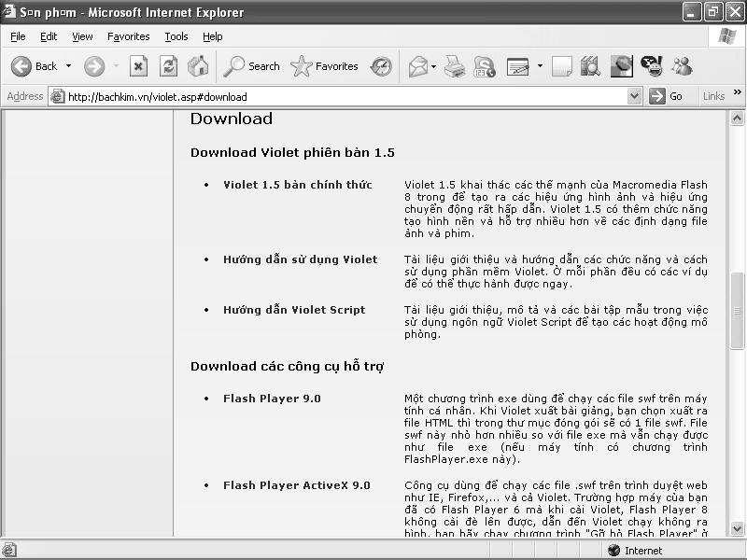Viewport: 747px width, 560px height.
Task: Open the Back history dropdown arrow
Action: point(68,66)
